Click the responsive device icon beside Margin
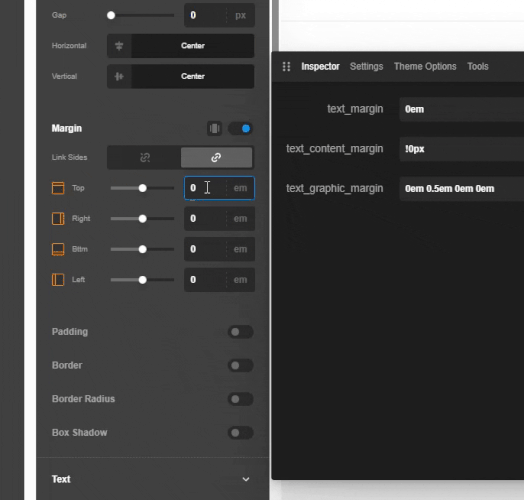524x500 pixels. 215,129
